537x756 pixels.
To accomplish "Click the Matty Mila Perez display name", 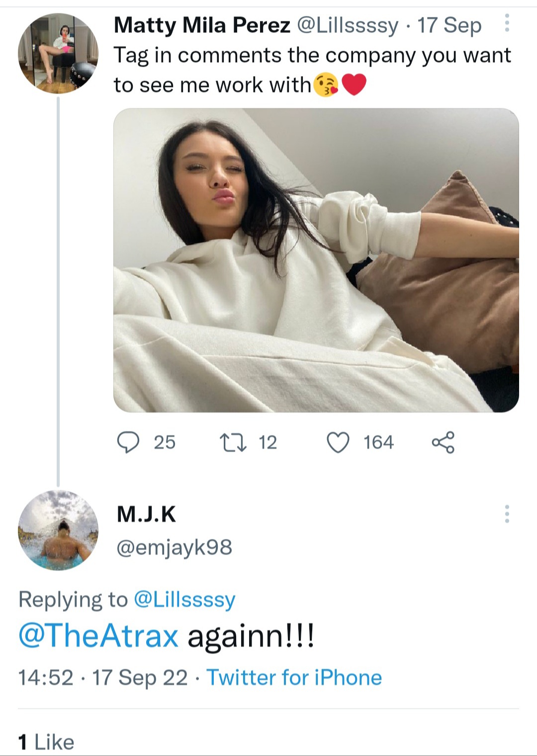I will point(202,25).
